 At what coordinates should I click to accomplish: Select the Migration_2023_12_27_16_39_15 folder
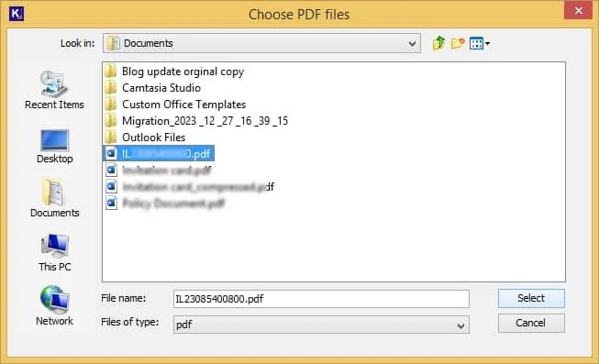(205, 121)
